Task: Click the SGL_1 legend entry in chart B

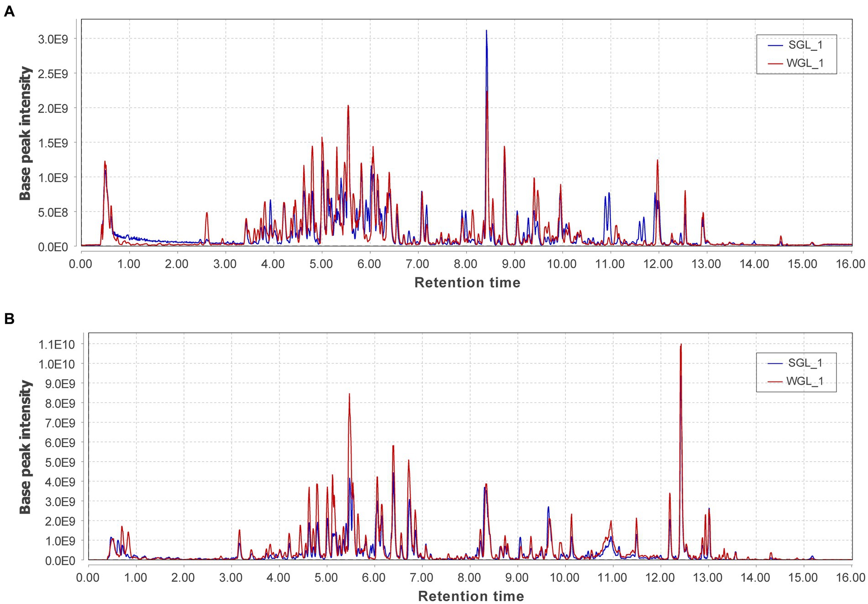Action: [796, 363]
